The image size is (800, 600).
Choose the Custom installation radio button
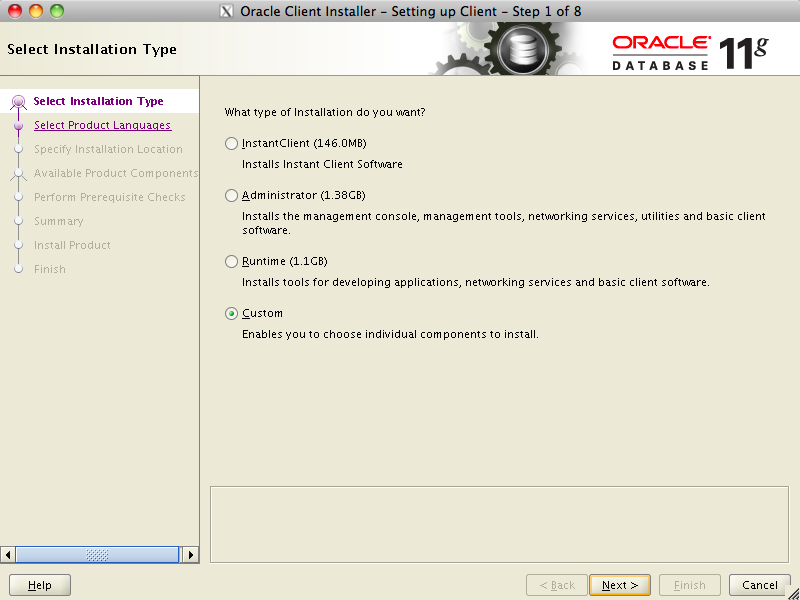(231, 313)
